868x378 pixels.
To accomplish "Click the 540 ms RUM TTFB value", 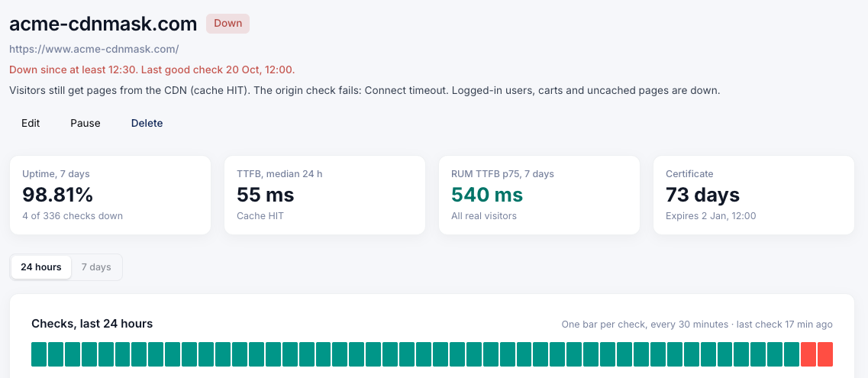I will tap(486, 195).
